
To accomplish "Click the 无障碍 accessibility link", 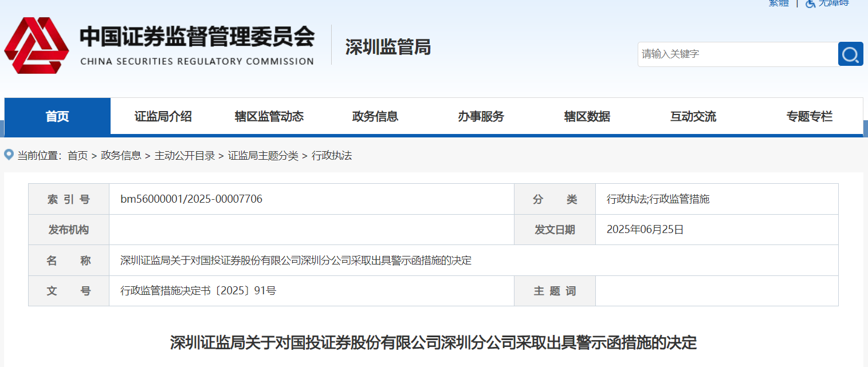I will [x=834, y=3].
